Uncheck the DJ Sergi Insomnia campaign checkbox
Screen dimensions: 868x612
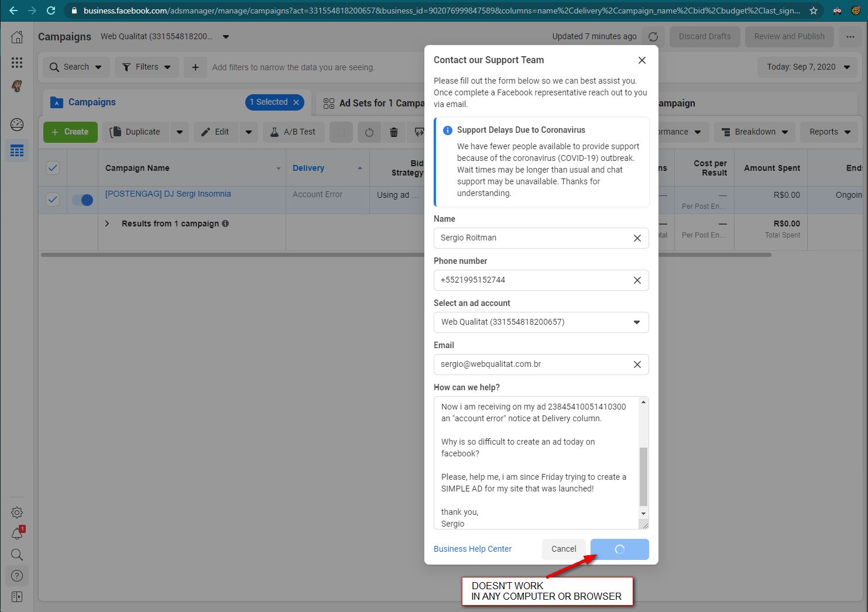click(x=53, y=200)
